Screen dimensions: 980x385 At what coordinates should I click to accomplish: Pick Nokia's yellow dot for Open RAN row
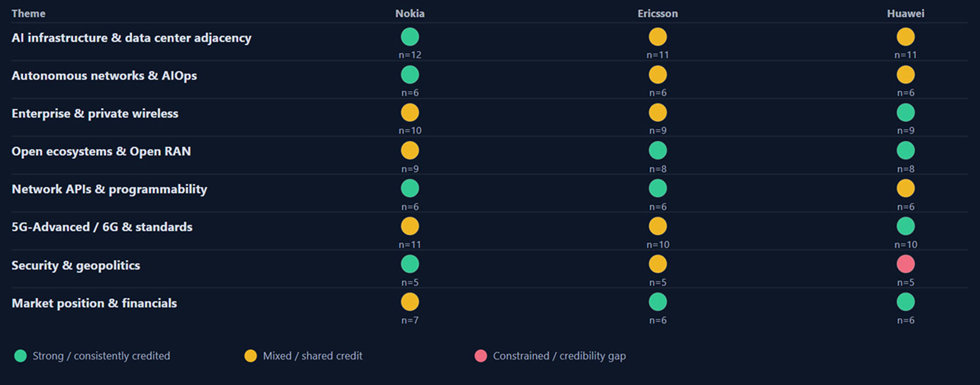[x=410, y=150]
